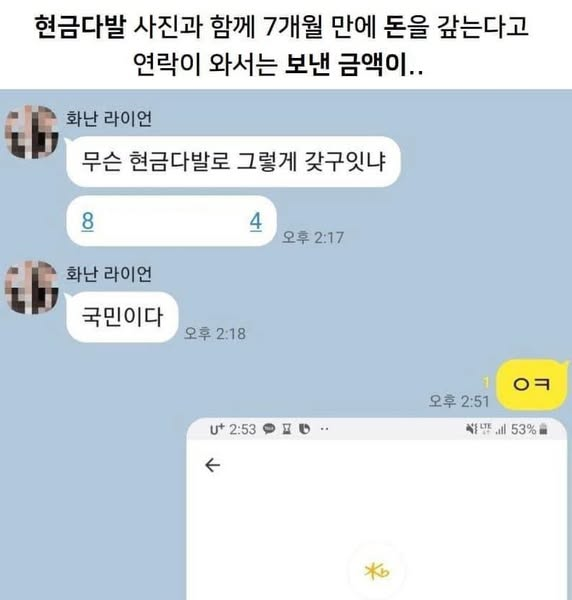Select the message bubble '무슨 현금다발로 그렇게 갖구있냐'
Screen dimensions: 572x600
(233, 161)
